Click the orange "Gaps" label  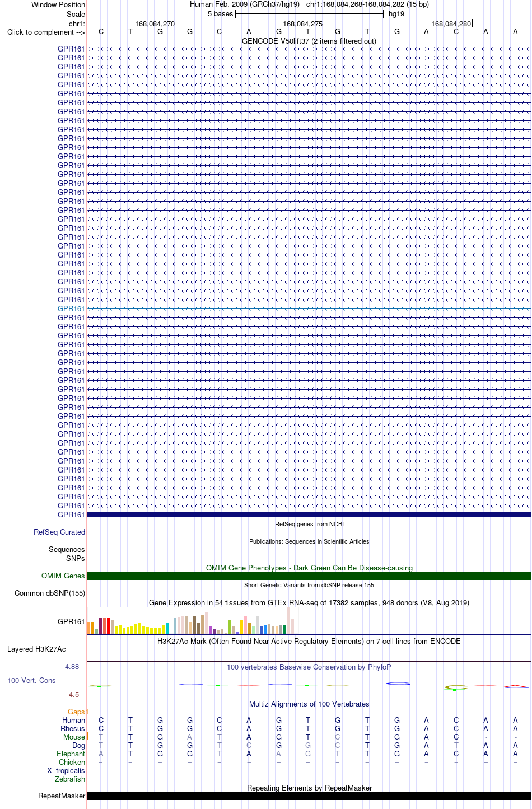[77, 712]
